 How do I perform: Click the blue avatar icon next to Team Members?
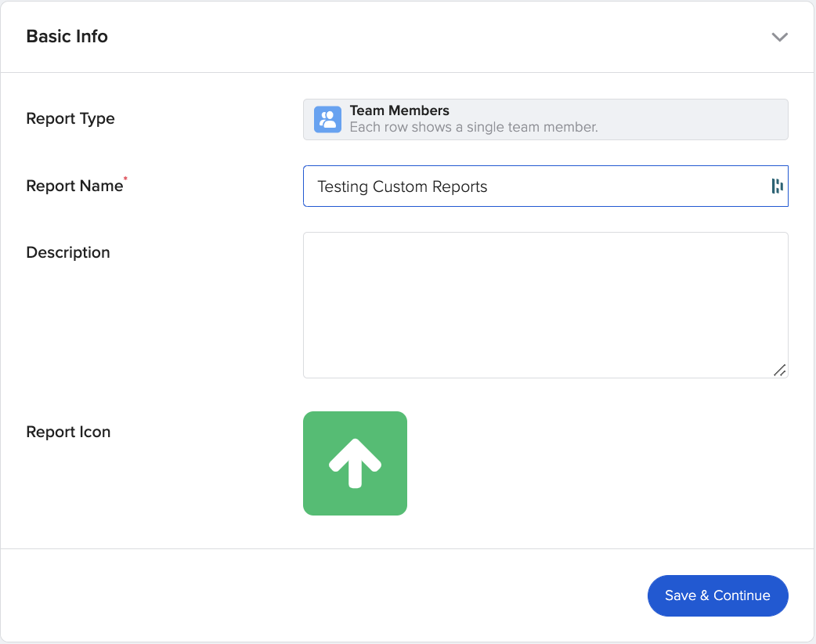pyautogui.click(x=327, y=119)
